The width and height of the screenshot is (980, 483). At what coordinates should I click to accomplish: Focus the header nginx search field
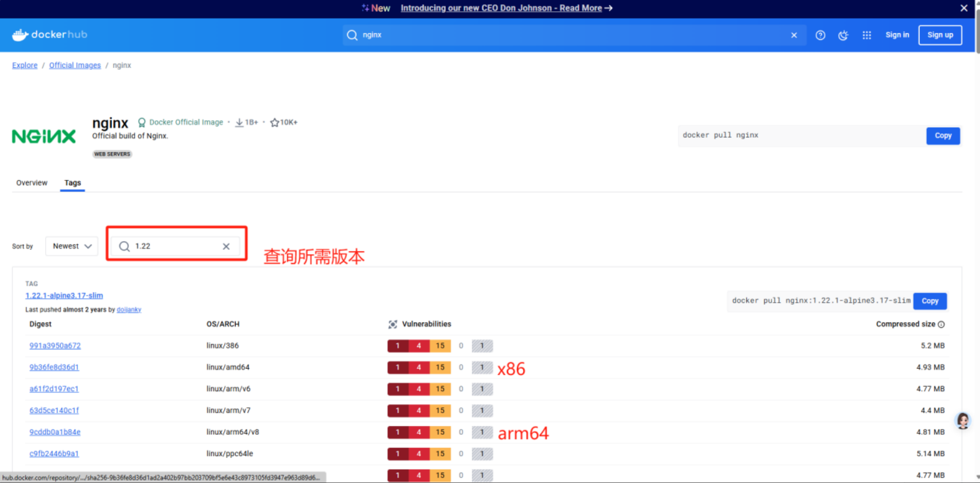pyautogui.click(x=574, y=35)
